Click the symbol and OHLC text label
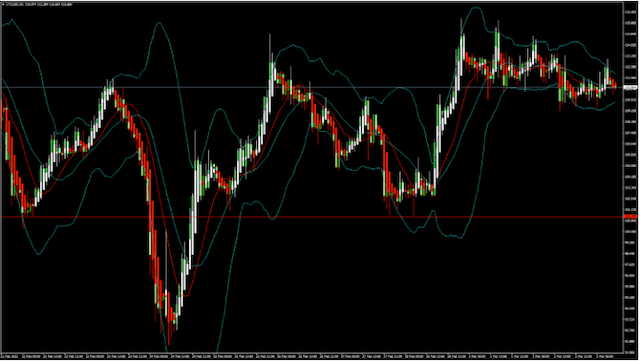This screenshot has height=361, width=640. (x=39, y=4)
